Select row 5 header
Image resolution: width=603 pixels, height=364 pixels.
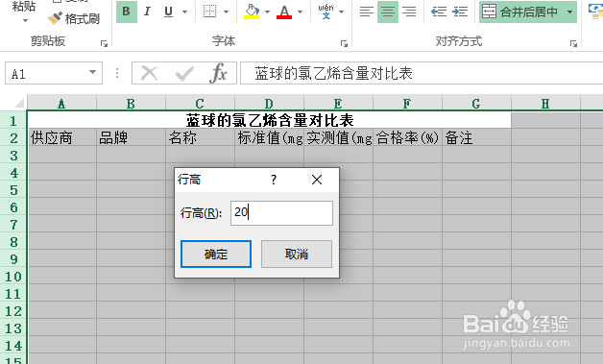click(x=13, y=190)
